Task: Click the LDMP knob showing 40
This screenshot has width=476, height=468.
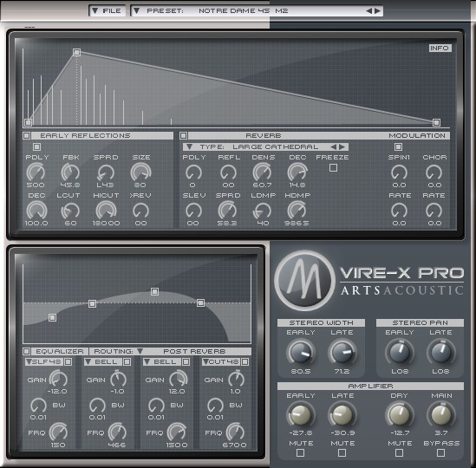Action: 263,211
